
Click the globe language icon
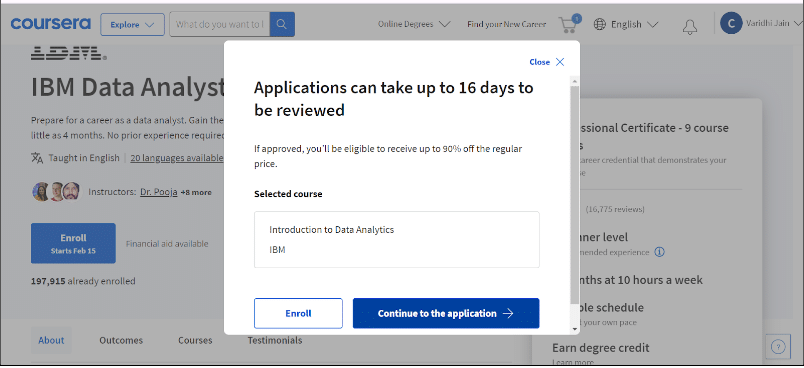(x=599, y=24)
